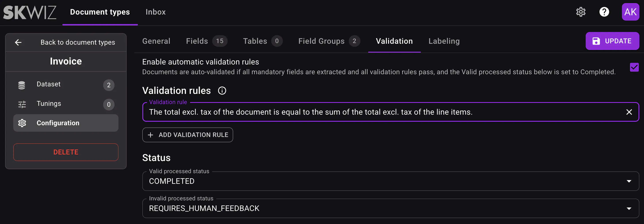Click the SKWIZ logo
This screenshot has height=224, width=644.
pyautogui.click(x=30, y=12)
